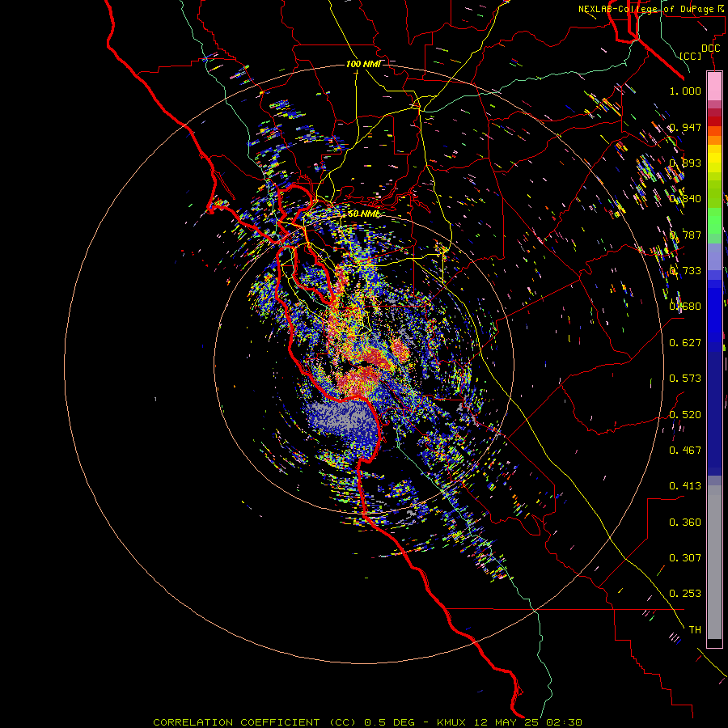This screenshot has height=728, width=728.
Task: Select the 0.893 scale value
Action: click(685, 163)
